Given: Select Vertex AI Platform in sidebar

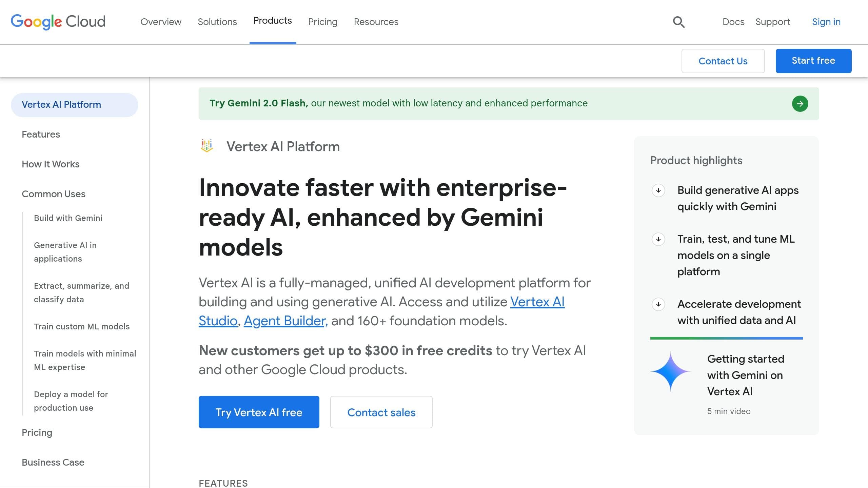Looking at the screenshot, I should [75, 105].
